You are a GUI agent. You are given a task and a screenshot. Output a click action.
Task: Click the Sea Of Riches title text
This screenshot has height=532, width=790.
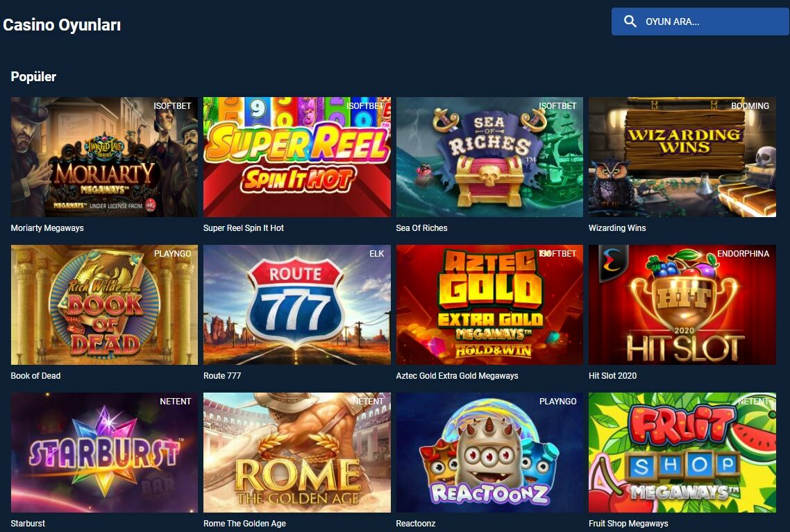(421, 228)
